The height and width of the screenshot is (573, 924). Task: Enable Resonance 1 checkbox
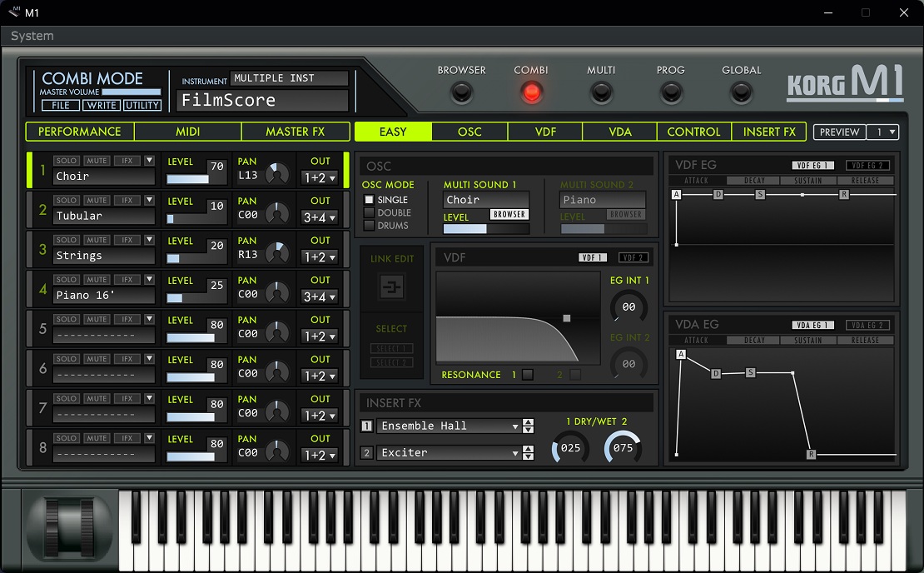[x=528, y=374]
